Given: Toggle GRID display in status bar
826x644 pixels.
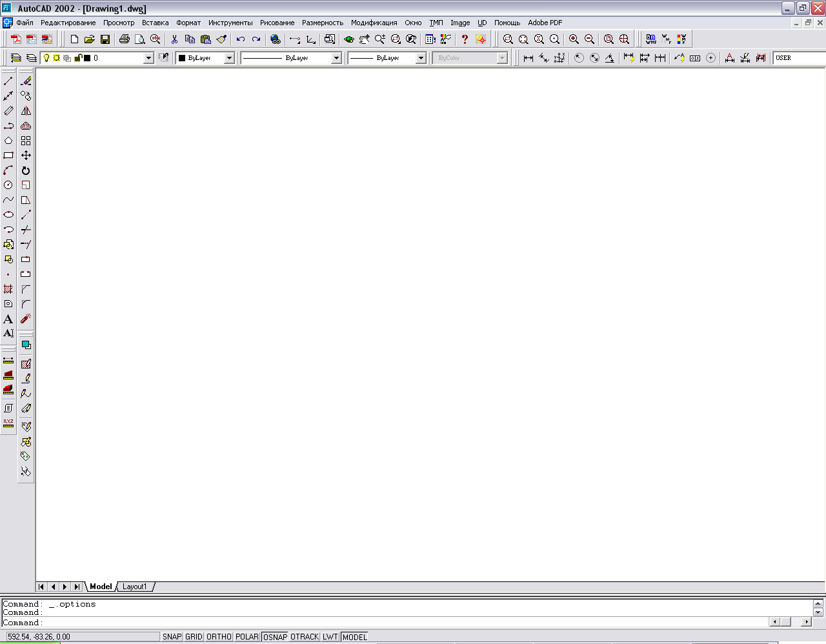Looking at the screenshot, I should point(194,637).
